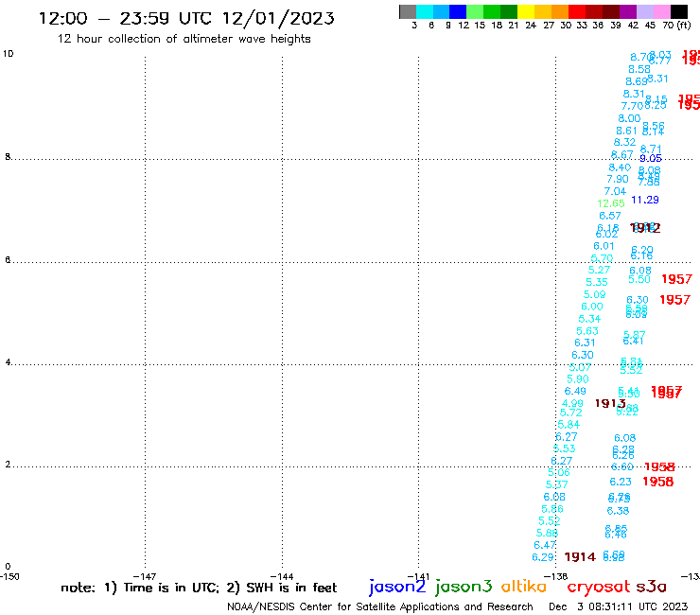Select the s3a satellite label
Screen dimensions: 700x615
click(651, 587)
